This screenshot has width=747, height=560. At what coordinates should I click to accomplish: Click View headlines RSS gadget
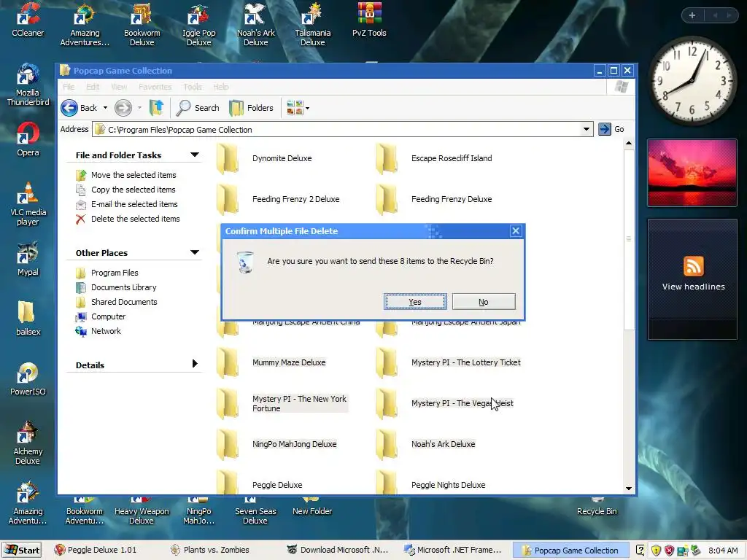pyautogui.click(x=693, y=274)
